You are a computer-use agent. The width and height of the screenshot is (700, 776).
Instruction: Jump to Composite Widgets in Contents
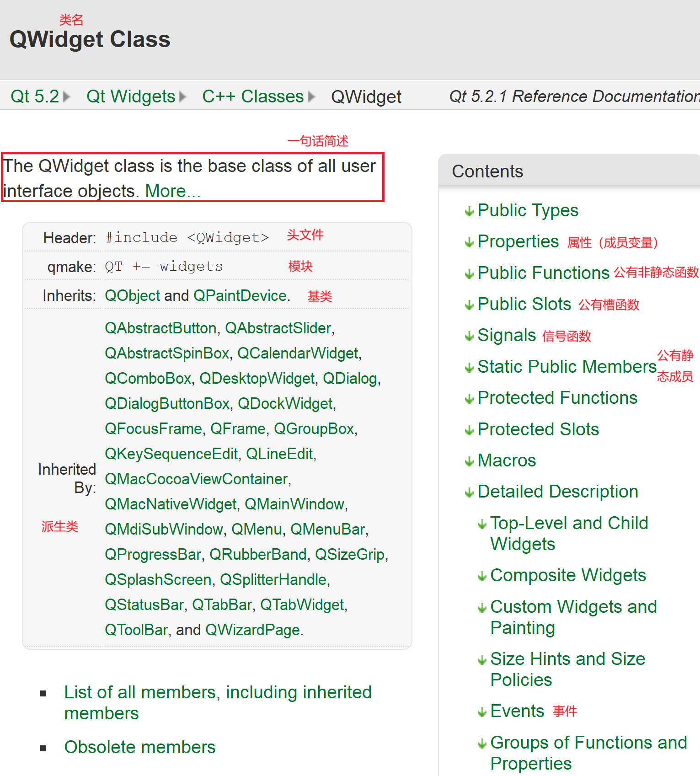[x=567, y=575]
